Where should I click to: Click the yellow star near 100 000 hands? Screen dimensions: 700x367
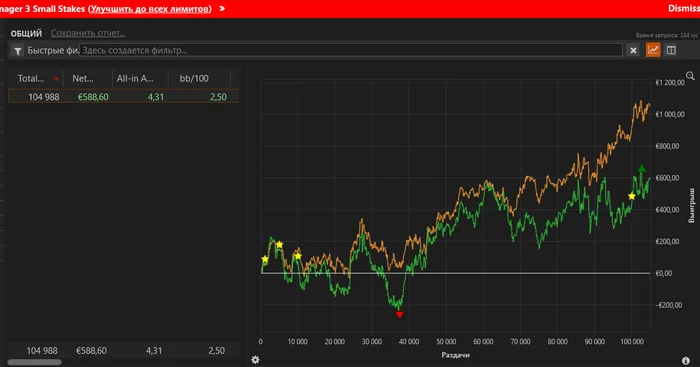632,196
